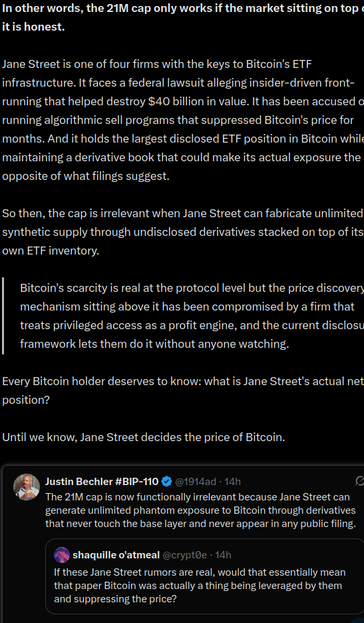Click "Until we know, Jane Street decides" sentence

[x=143, y=437]
